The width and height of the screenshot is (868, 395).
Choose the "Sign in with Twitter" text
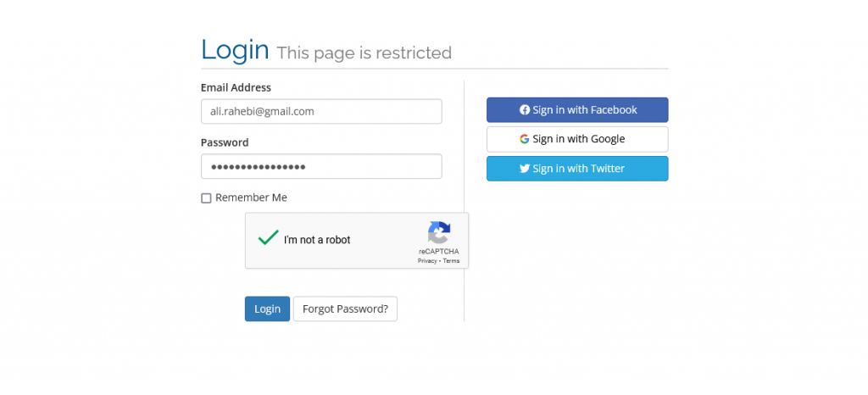(x=579, y=169)
